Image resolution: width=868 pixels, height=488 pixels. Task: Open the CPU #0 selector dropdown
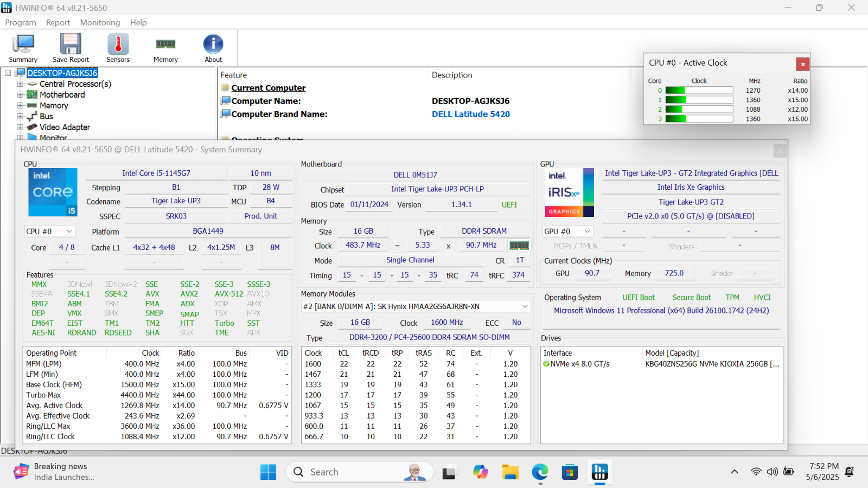49,232
